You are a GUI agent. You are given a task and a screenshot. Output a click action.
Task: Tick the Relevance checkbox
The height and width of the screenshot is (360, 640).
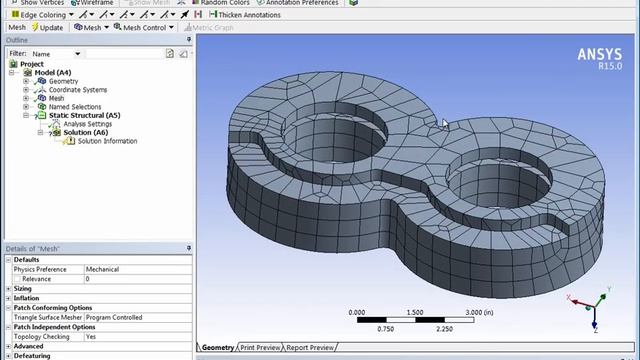(x=17, y=279)
